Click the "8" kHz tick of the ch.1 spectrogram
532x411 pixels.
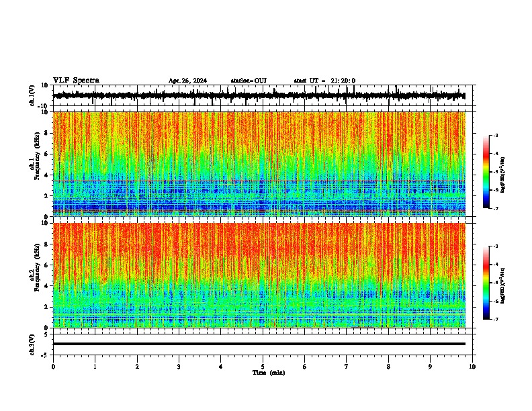(46, 133)
